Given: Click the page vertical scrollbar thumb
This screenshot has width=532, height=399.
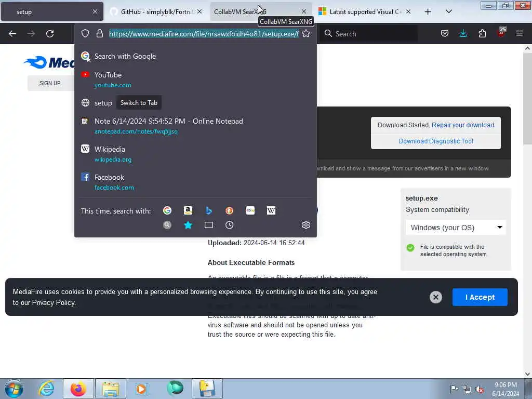Looking at the screenshot, I should (528, 98).
